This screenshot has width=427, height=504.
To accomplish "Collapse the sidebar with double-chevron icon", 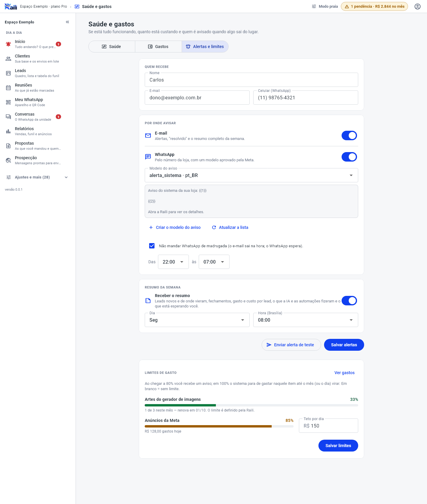I will pyautogui.click(x=67, y=22).
